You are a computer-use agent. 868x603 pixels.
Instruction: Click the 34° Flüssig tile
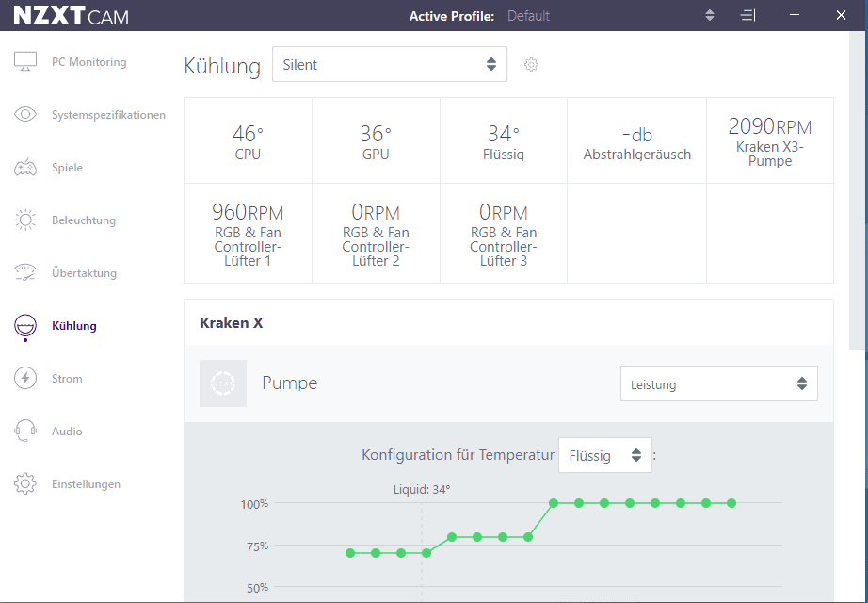pos(504,140)
